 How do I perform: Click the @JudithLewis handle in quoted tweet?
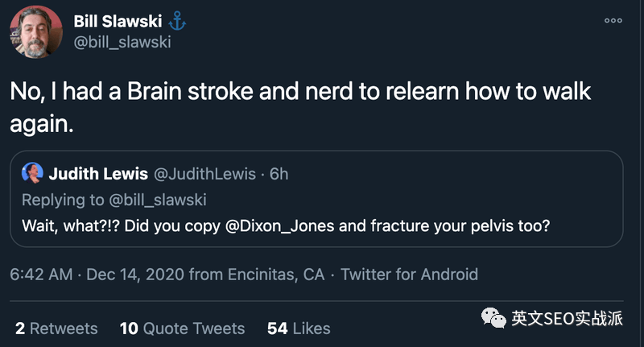[204, 174]
